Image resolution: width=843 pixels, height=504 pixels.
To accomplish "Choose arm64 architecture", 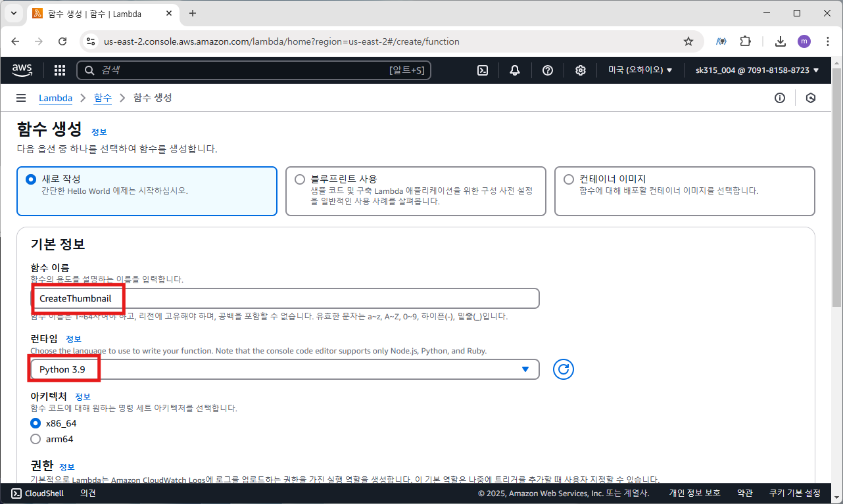I will point(36,439).
